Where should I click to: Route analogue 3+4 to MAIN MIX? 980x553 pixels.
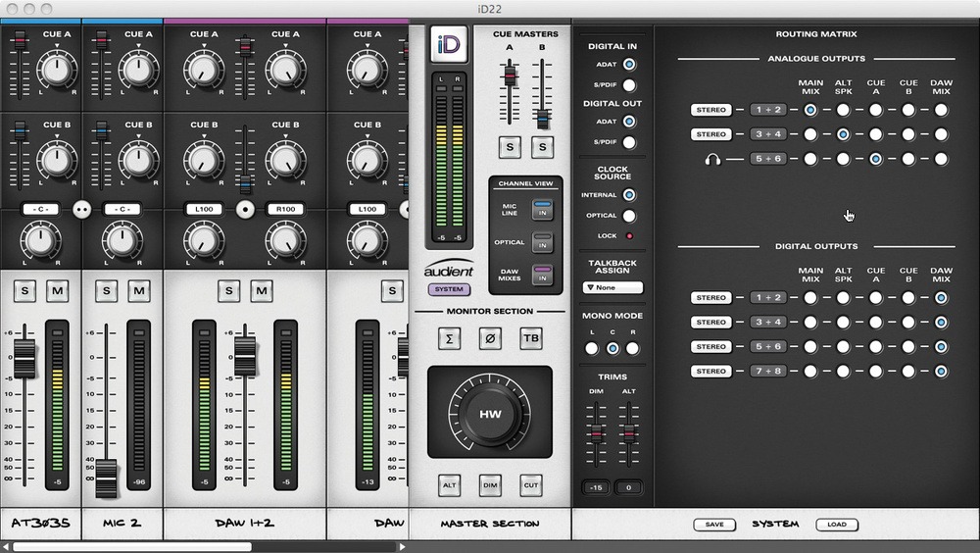810,134
